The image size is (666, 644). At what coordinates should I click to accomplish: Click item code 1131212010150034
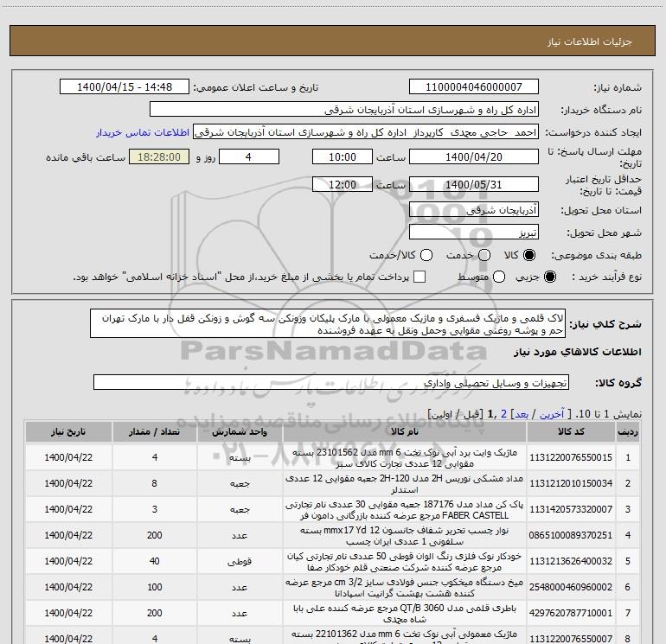[x=571, y=483]
